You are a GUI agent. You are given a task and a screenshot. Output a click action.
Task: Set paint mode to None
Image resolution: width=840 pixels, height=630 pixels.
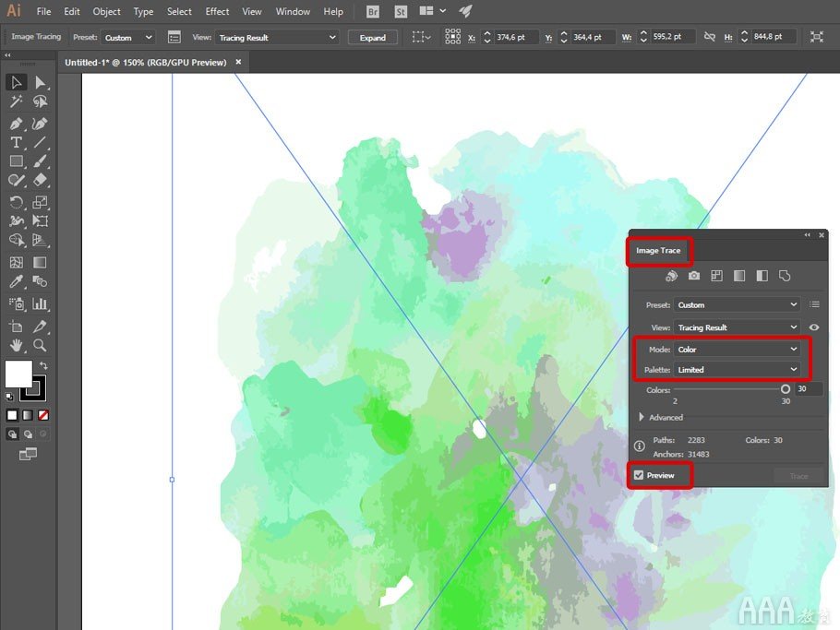pos(43,415)
